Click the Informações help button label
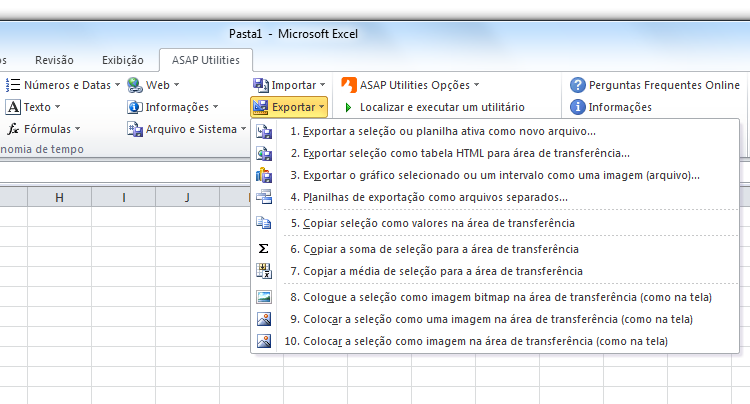This screenshot has width=750, height=404. pyautogui.click(x=620, y=107)
